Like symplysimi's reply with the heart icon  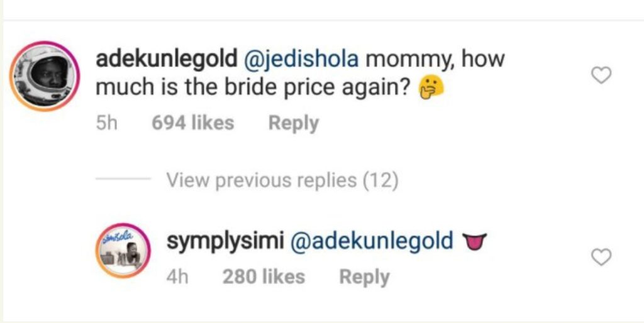point(602,257)
